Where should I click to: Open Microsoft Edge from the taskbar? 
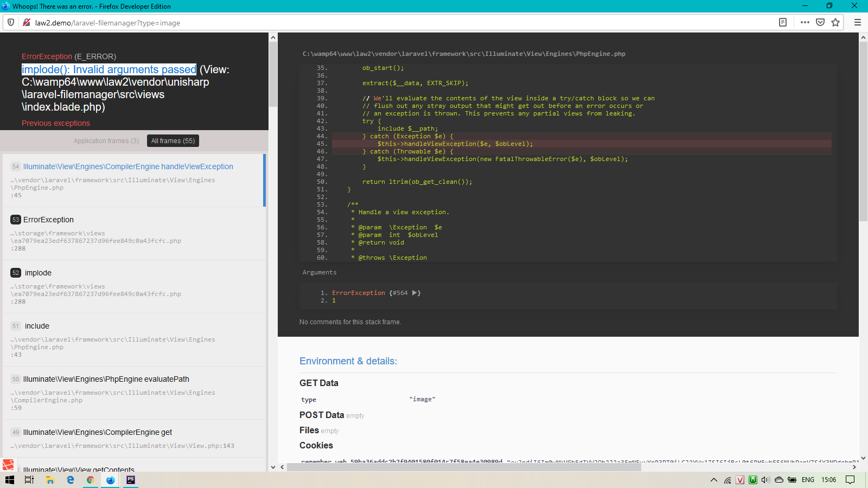[x=71, y=480]
